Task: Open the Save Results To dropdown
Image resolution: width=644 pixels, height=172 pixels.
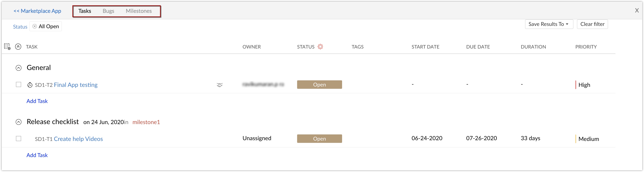Action: click(549, 24)
